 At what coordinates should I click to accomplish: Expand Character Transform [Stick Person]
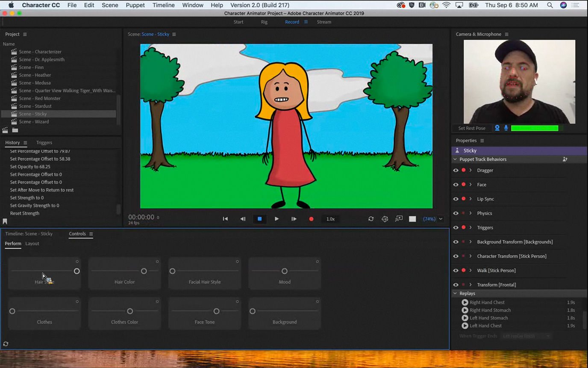[470, 256]
